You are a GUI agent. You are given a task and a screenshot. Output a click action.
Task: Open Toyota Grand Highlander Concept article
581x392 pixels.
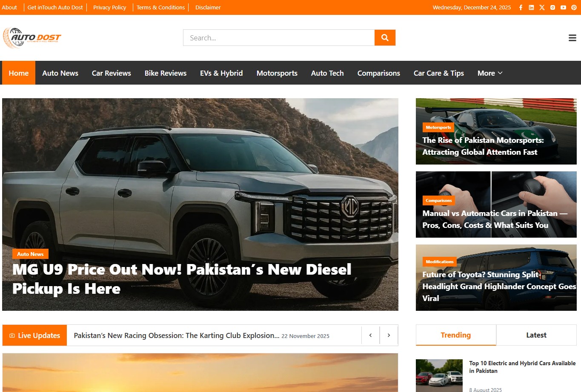coord(499,286)
